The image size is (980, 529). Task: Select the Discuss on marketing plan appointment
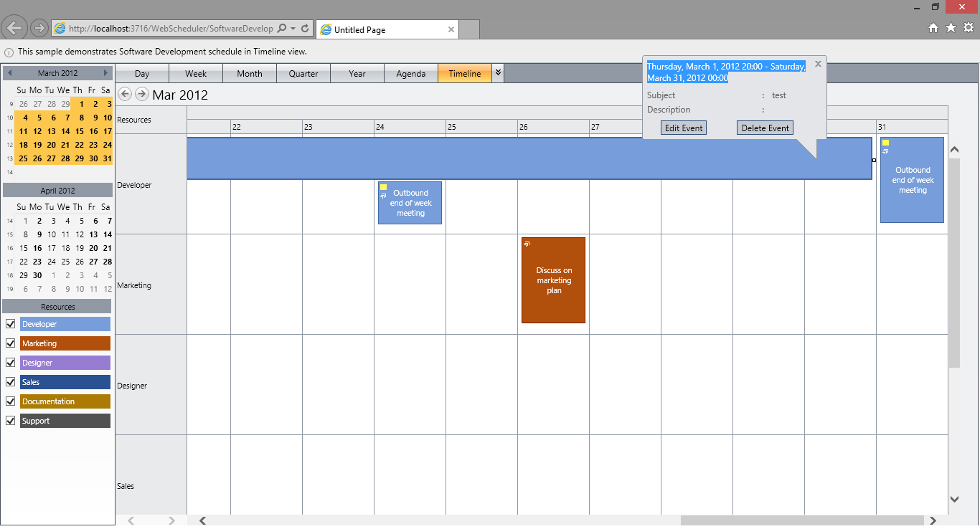553,280
